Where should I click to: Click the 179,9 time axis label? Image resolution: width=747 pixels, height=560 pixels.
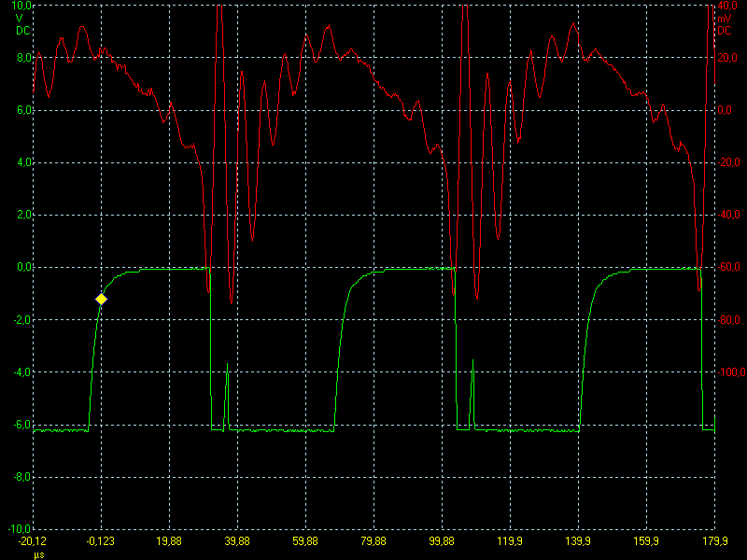coord(714,541)
